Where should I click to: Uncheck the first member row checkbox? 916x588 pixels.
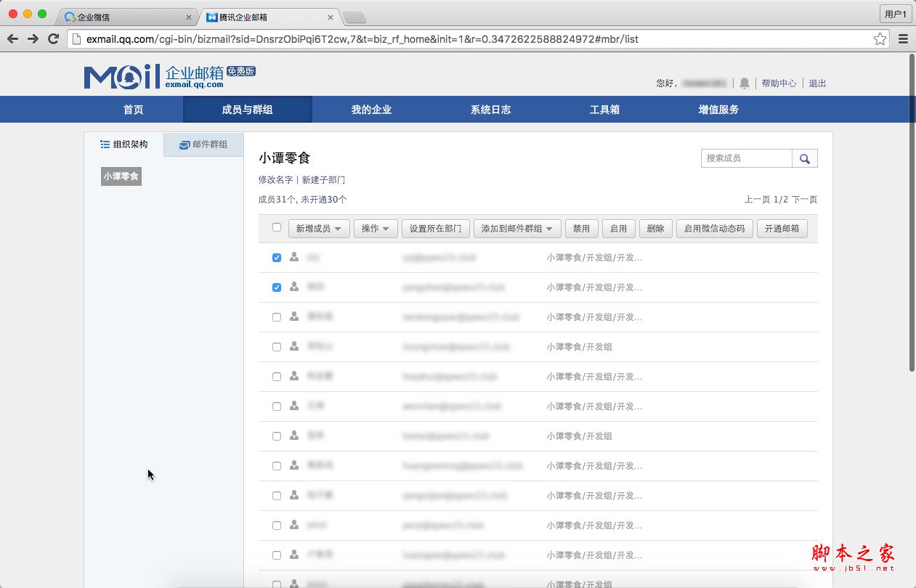276,257
